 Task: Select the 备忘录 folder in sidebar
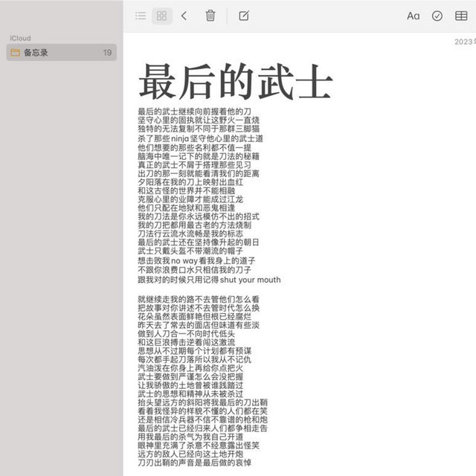(x=61, y=53)
